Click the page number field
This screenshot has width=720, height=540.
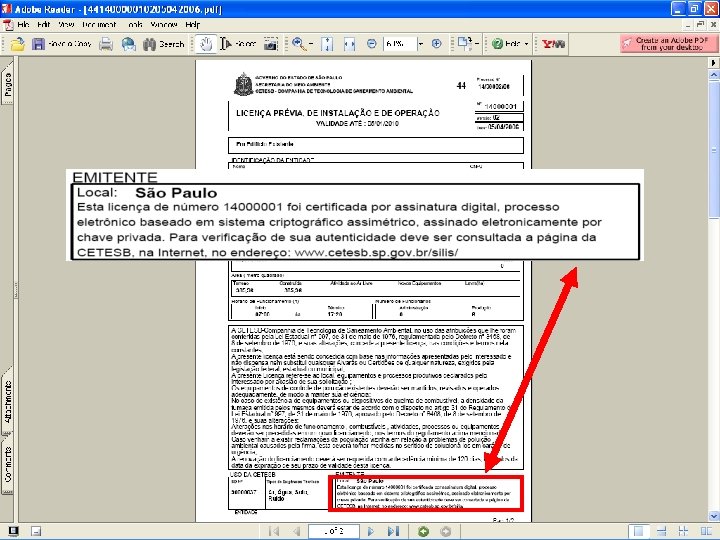pos(333,531)
